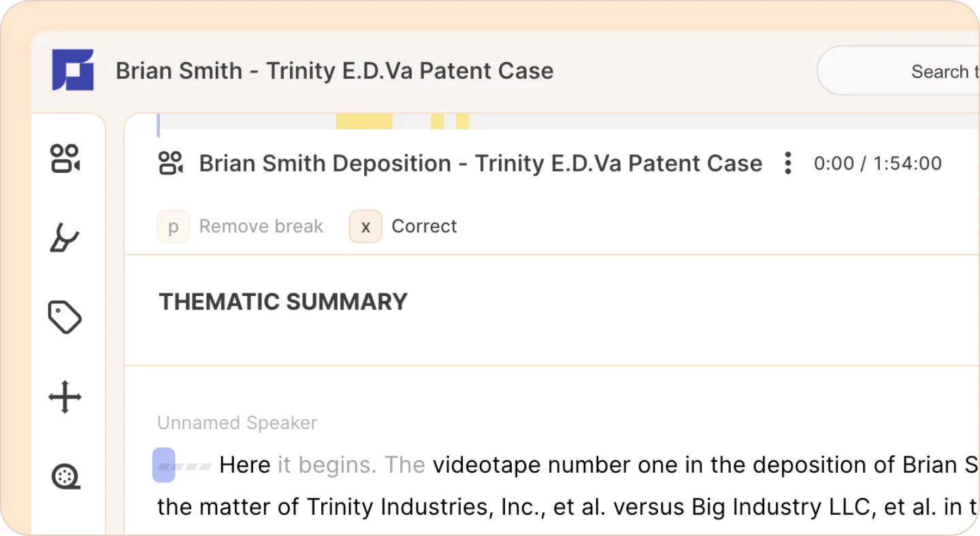The width and height of the screenshot is (980, 536).
Task: Open the film reel icon in sidebar
Action: [x=66, y=476]
